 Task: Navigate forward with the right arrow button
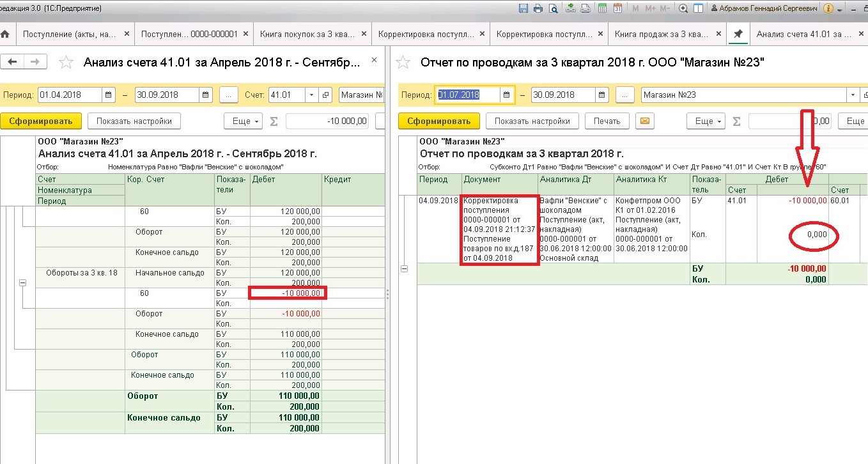35,61
